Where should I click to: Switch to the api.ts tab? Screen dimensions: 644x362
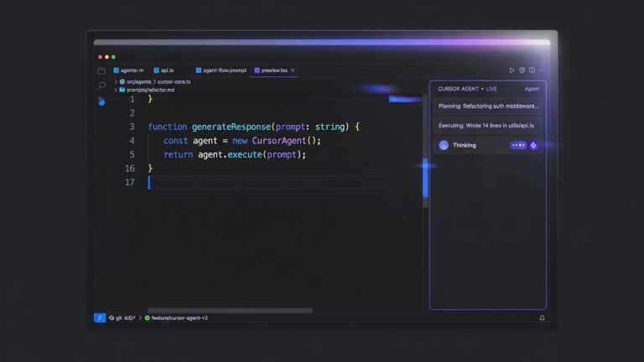coord(164,70)
